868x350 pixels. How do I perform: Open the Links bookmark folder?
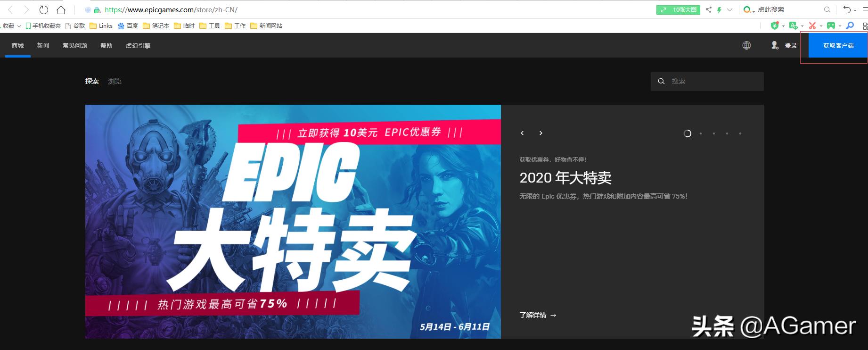101,26
